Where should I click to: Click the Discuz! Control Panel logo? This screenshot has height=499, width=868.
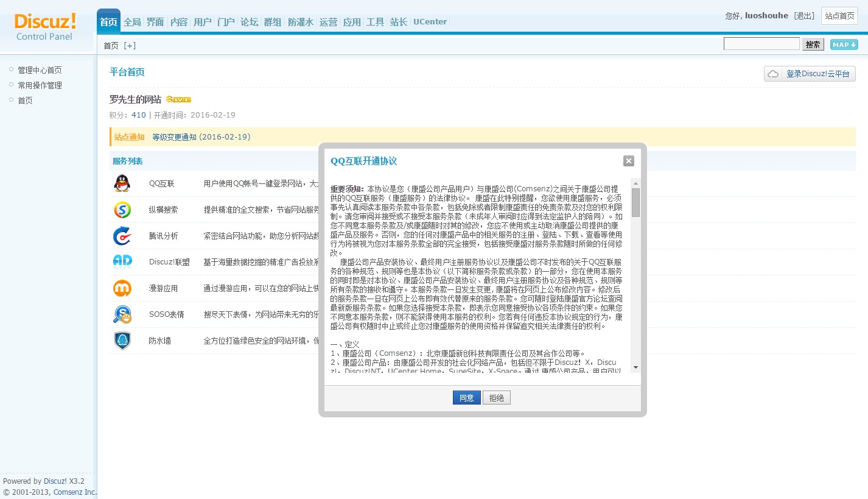pyautogui.click(x=45, y=26)
